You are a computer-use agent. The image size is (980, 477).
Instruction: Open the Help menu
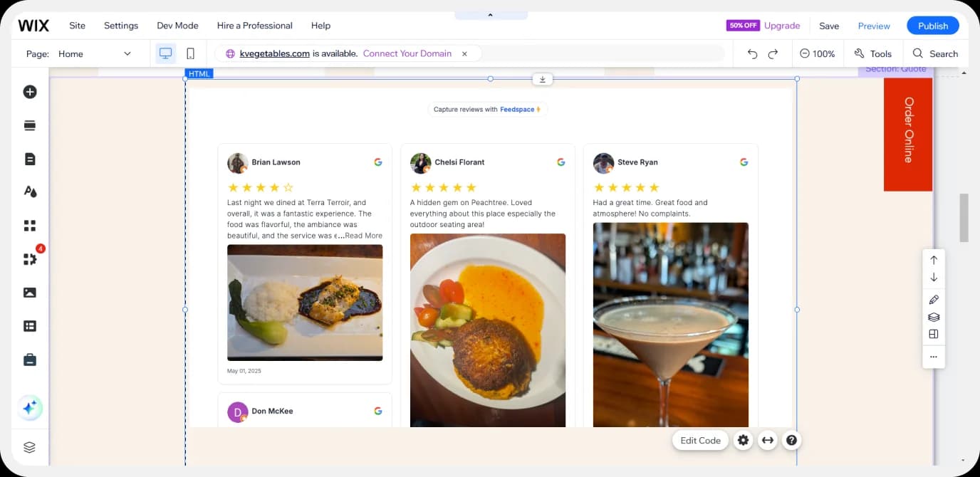320,25
